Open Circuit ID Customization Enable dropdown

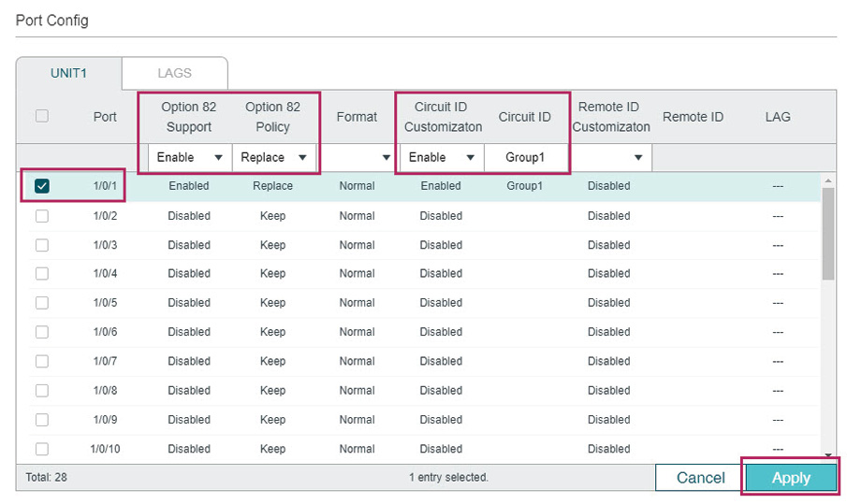point(442,158)
